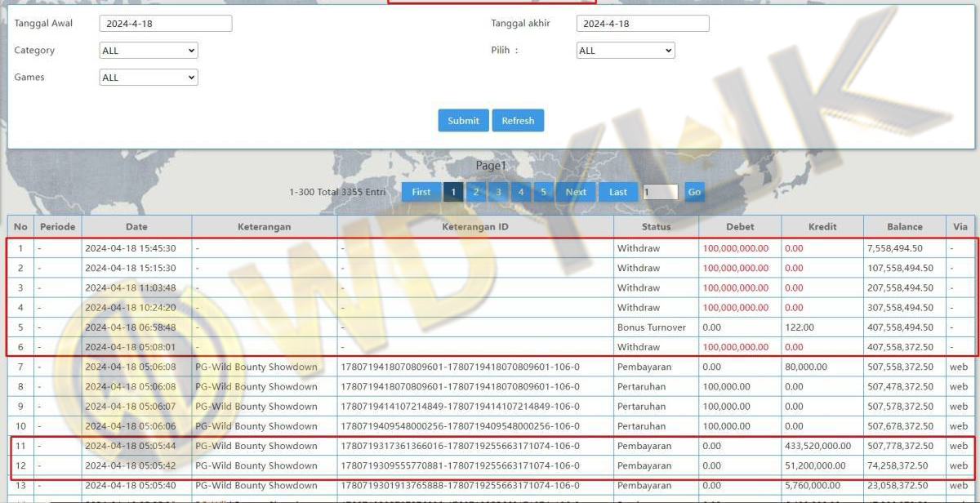Viewport: 980px width, 503px height.
Task: Go to the First page
Action: 421,192
